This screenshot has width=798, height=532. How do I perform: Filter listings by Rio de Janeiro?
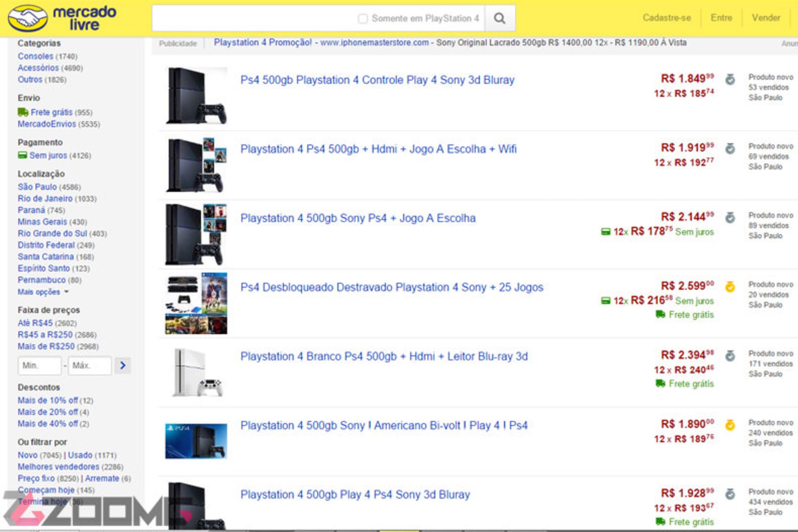tap(45, 199)
